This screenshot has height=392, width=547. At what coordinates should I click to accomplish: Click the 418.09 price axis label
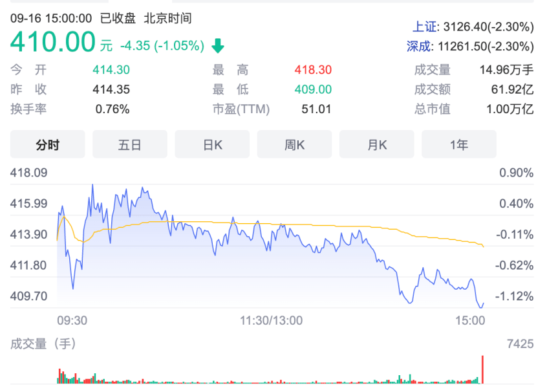pyautogui.click(x=28, y=173)
